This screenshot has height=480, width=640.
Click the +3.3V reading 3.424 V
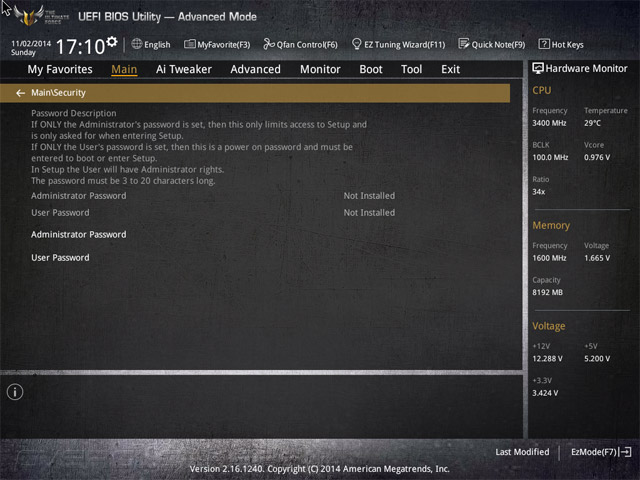pyautogui.click(x=545, y=393)
